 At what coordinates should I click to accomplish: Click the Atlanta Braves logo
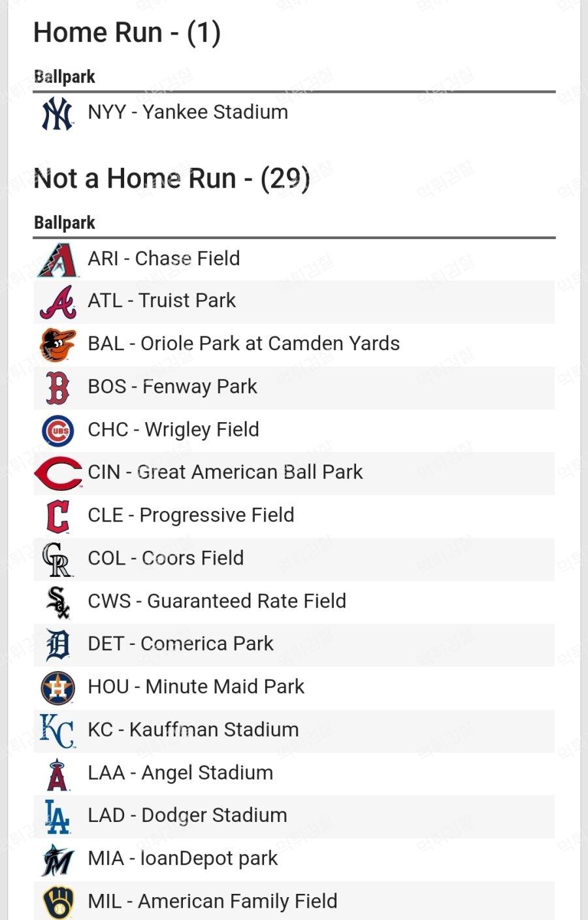(57, 303)
